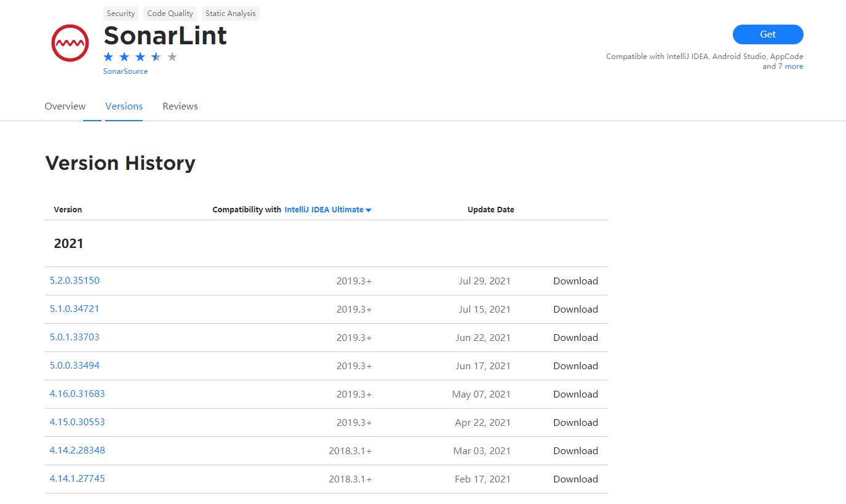Viewport: 846px width, 504px height.
Task: Click the 'Jul 29, 2021' date cell
Action: (x=485, y=281)
